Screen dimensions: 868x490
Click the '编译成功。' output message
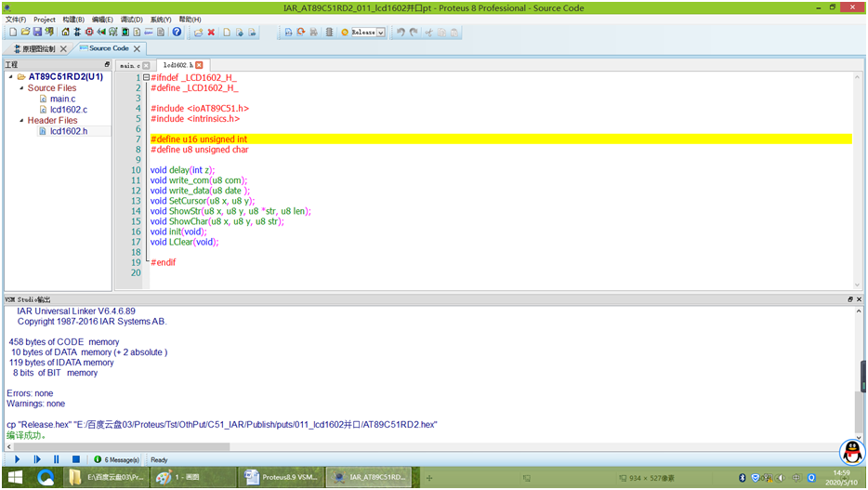pos(27,436)
